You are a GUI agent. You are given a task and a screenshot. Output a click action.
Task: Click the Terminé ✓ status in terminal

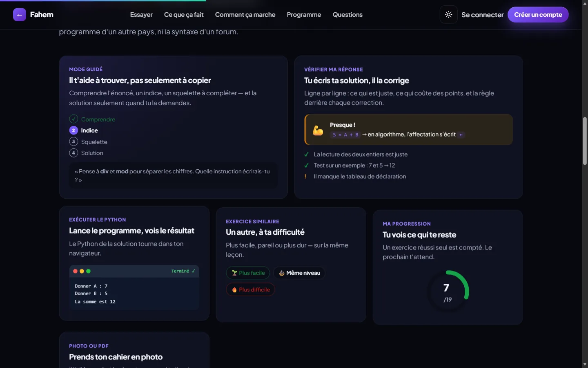point(183,271)
